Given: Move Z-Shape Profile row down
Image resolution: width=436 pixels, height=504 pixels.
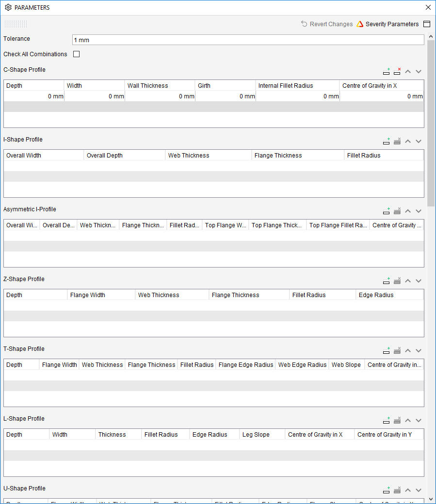Looking at the screenshot, I should (x=419, y=281).
